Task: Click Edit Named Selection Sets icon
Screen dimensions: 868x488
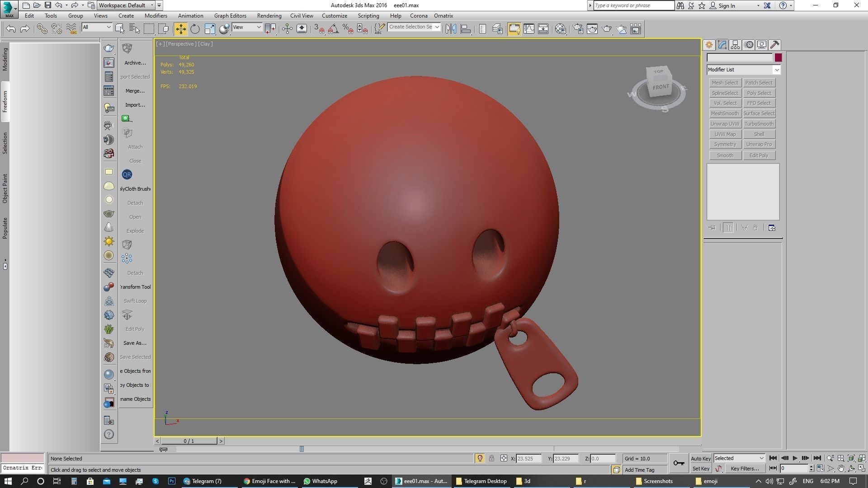Action: (x=379, y=29)
